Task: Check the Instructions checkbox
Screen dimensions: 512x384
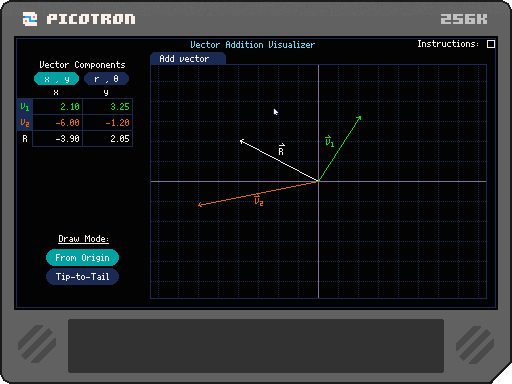Action: [x=491, y=44]
